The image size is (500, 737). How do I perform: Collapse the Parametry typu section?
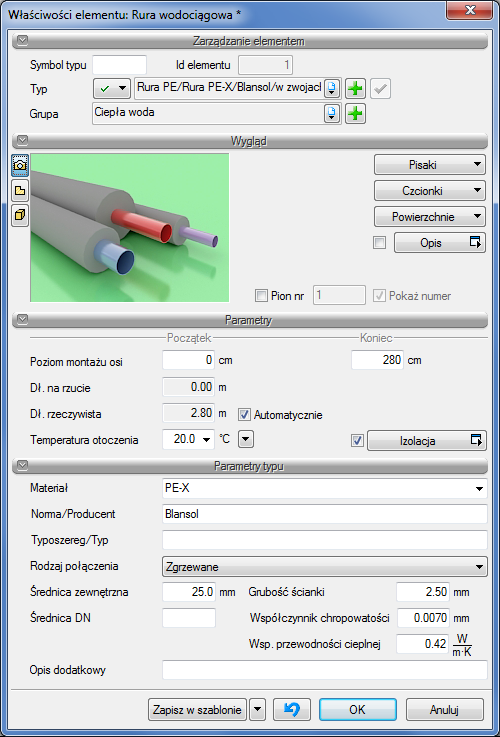[x=22, y=466]
